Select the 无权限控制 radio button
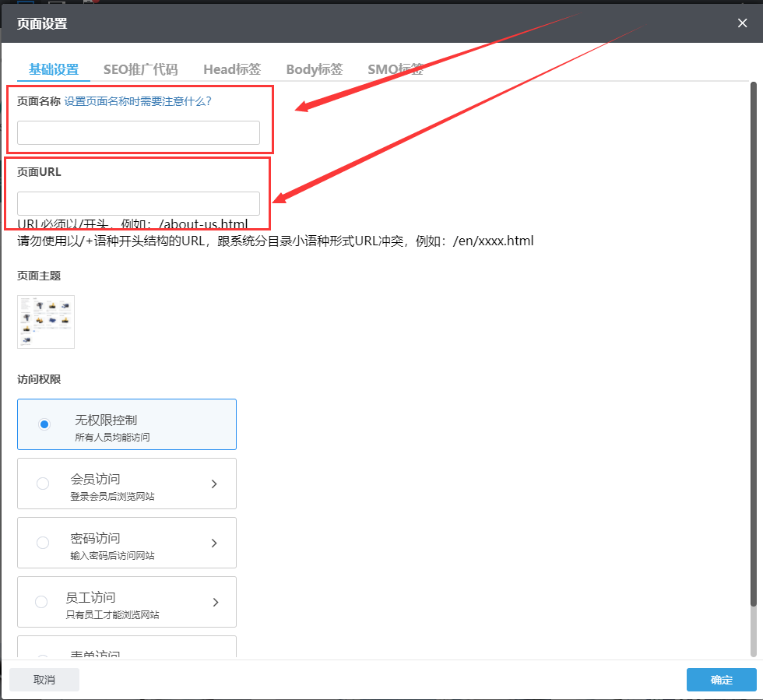Viewport: 763px width, 700px height. 44,424
